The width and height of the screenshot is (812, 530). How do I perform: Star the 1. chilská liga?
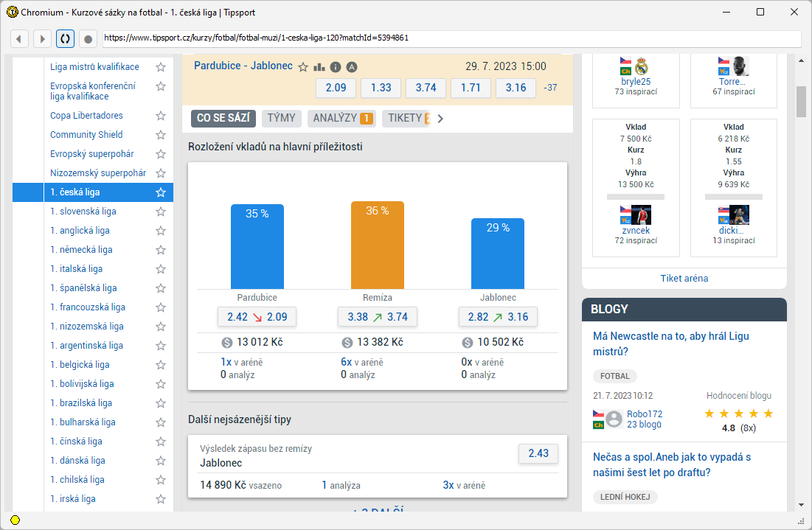point(161,479)
